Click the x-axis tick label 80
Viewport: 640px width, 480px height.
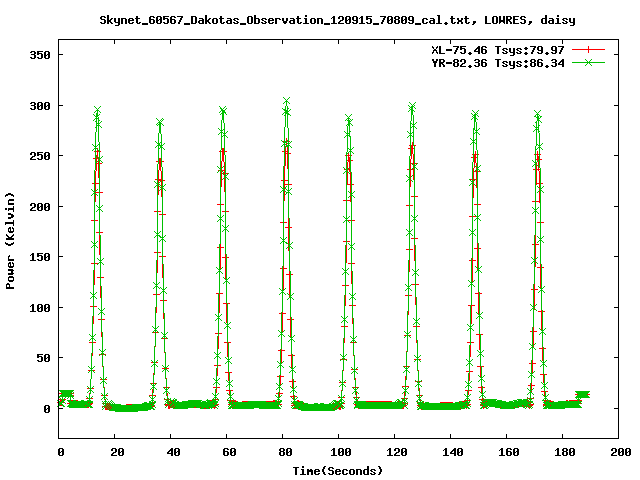(x=285, y=452)
